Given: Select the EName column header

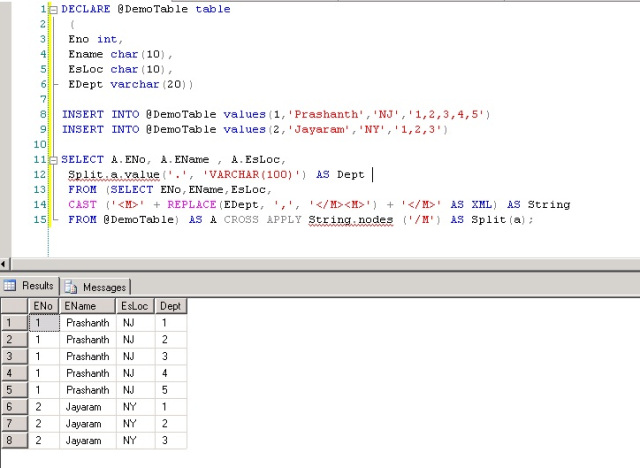Looking at the screenshot, I should pos(88,306).
